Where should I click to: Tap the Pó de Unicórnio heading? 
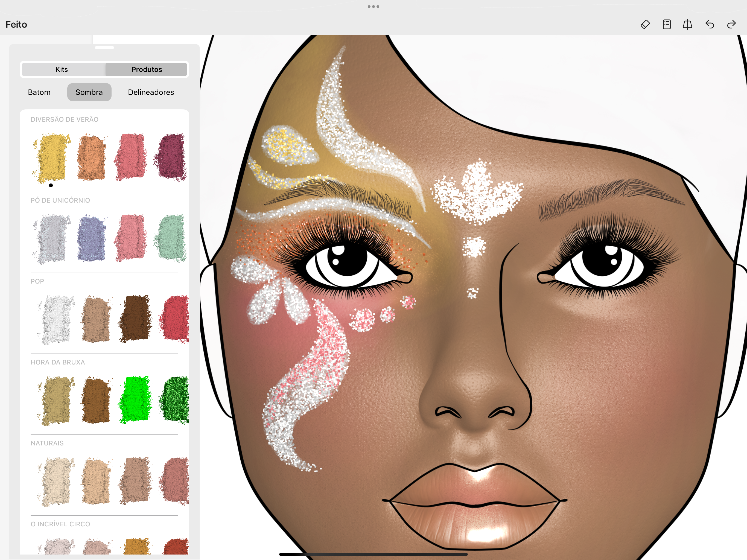(60, 200)
